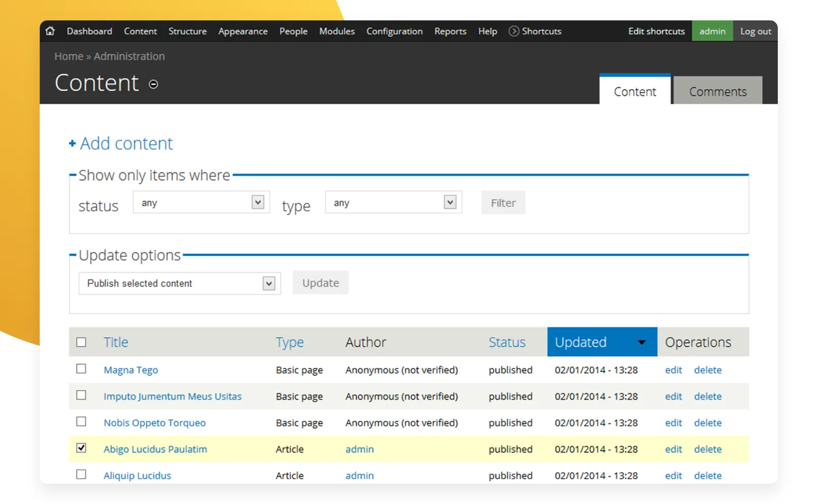Collapse the Update options fieldset

click(130, 256)
